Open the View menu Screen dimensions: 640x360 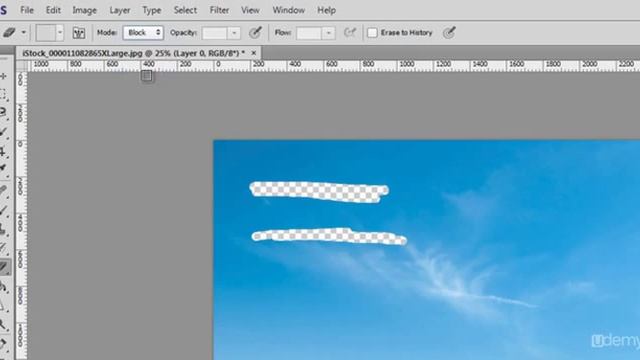pyautogui.click(x=250, y=10)
